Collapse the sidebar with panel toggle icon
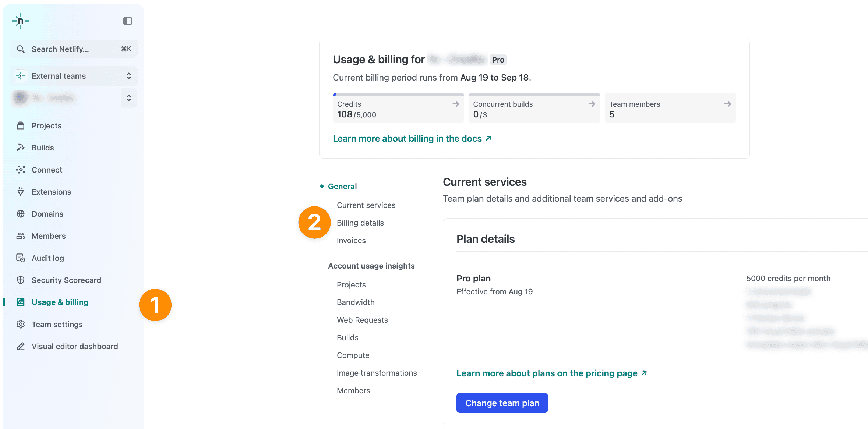868x429 pixels. (x=127, y=21)
